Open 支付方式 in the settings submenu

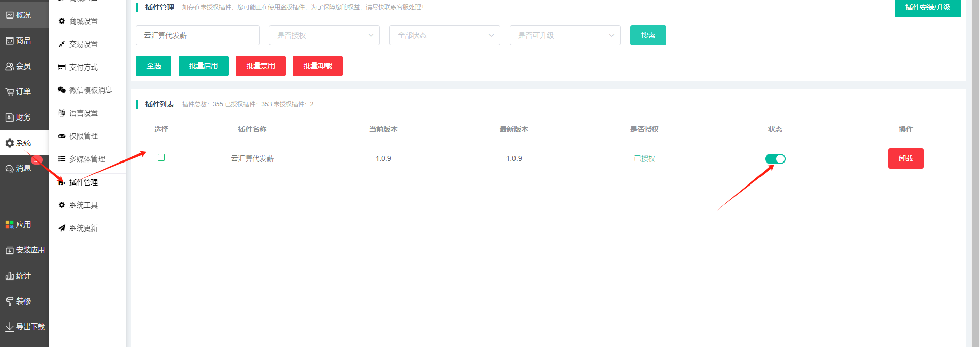click(x=83, y=67)
